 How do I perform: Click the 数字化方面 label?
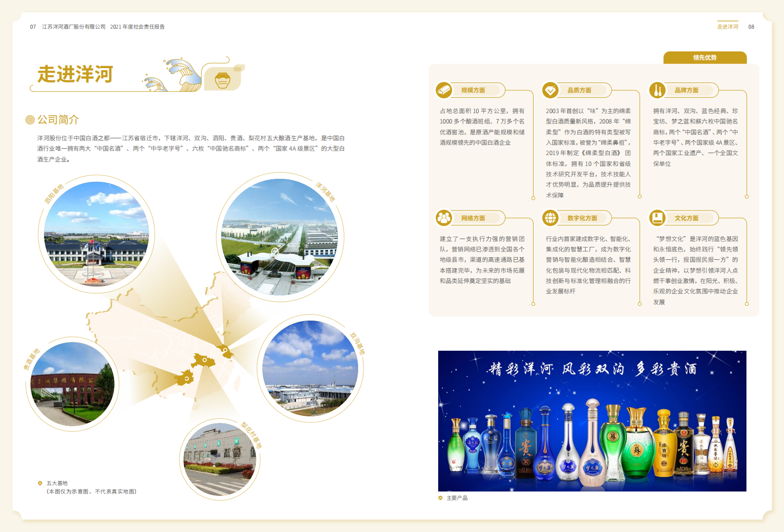(582, 218)
